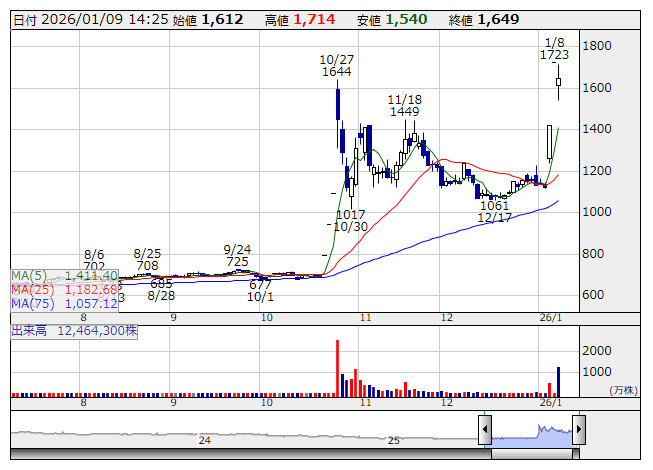
Task: Click the right range handle arrow in navigator
Action: [577, 431]
